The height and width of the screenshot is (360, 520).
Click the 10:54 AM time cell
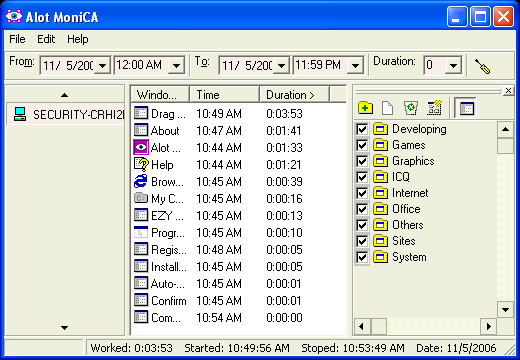coord(219,317)
